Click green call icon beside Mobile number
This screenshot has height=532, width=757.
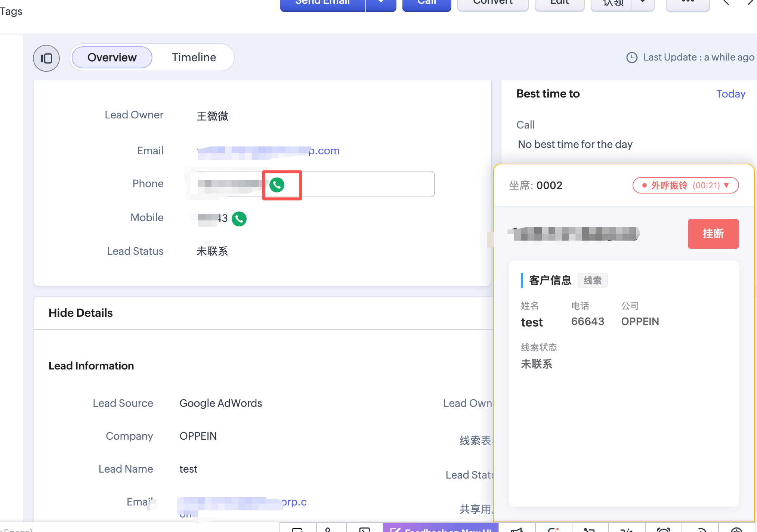click(x=239, y=219)
